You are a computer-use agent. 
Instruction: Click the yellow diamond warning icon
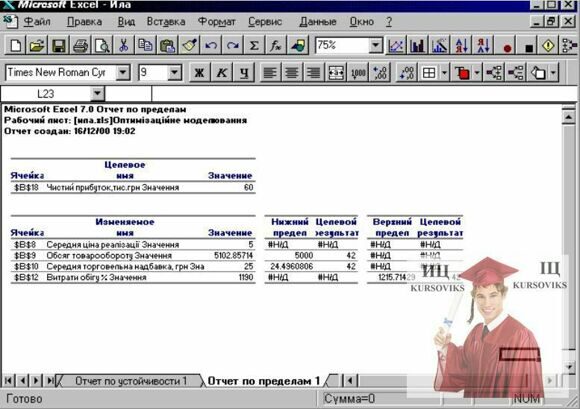548,46
